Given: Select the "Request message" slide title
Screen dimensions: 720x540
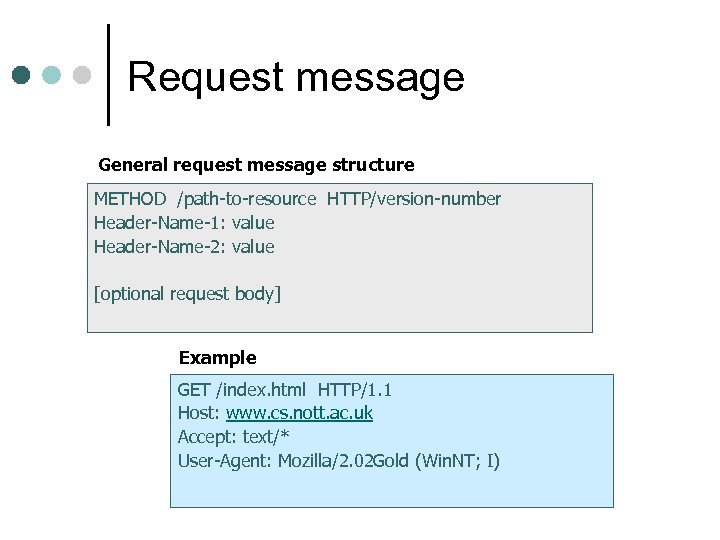Looking at the screenshot, I should click(x=296, y=76).
